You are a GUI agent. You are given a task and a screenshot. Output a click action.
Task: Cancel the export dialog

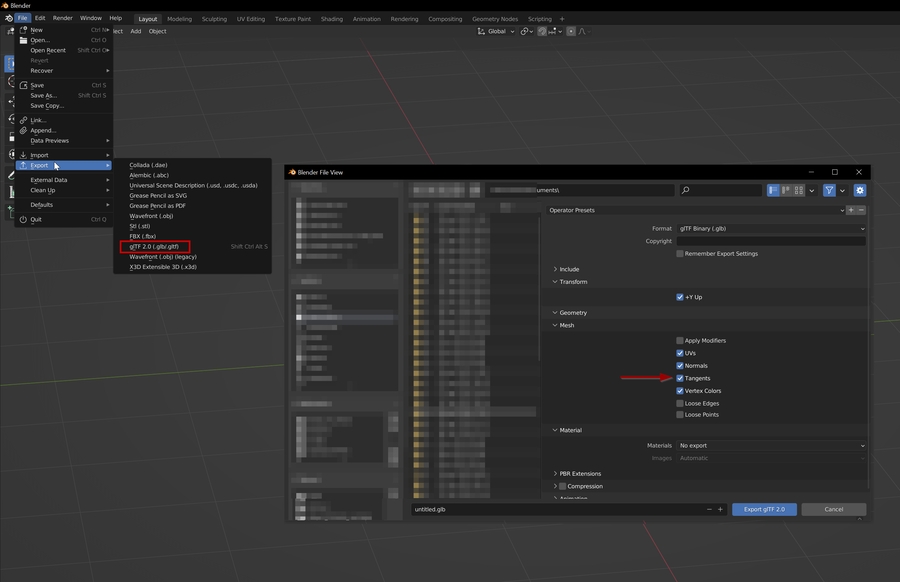click(x=833, y=509)
